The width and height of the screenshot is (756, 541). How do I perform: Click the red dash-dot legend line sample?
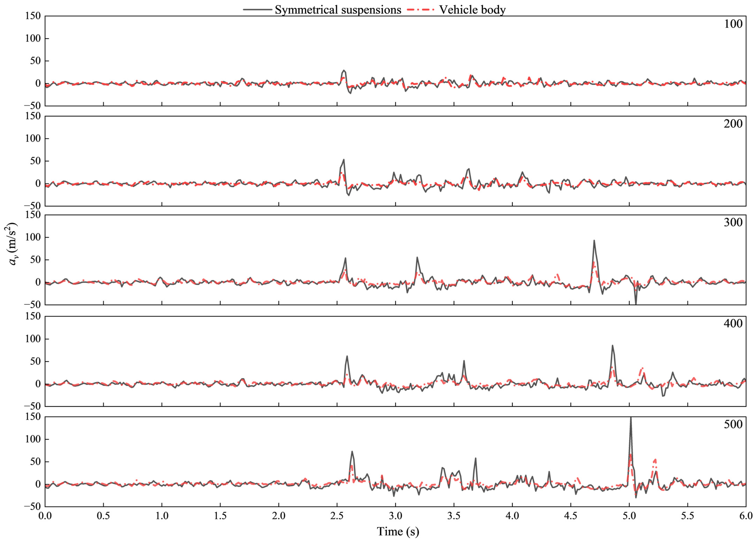(421, 10)
